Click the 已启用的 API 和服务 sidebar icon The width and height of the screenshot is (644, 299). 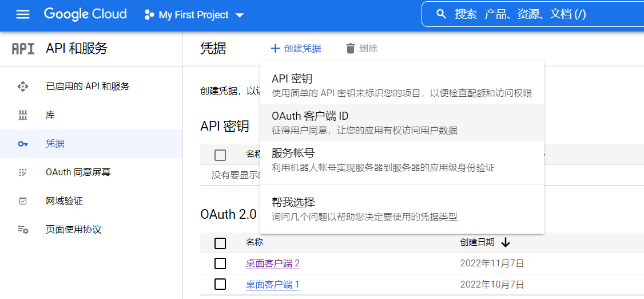[23, 86]
